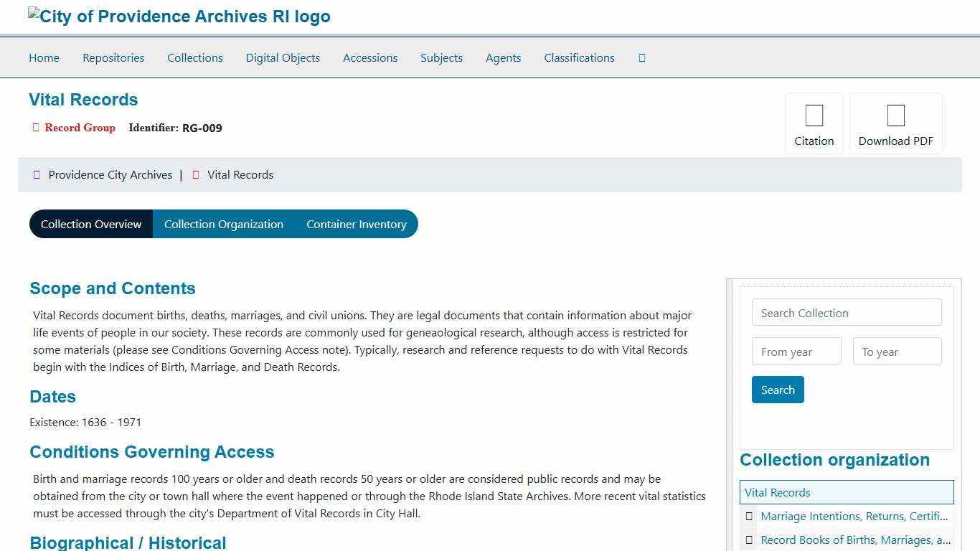
Task: Click the repository icon beside Providence City Archives
Action: (37, 175)
